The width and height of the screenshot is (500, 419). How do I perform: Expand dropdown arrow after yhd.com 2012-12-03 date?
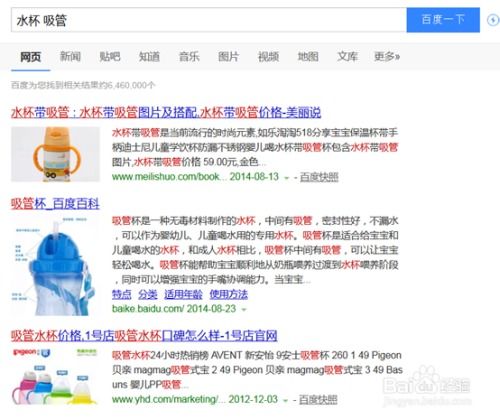(285, 400)
